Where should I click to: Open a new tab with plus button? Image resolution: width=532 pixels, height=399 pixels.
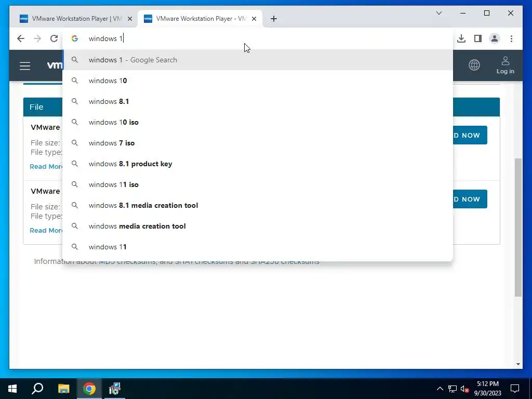[x=274, y=19]
